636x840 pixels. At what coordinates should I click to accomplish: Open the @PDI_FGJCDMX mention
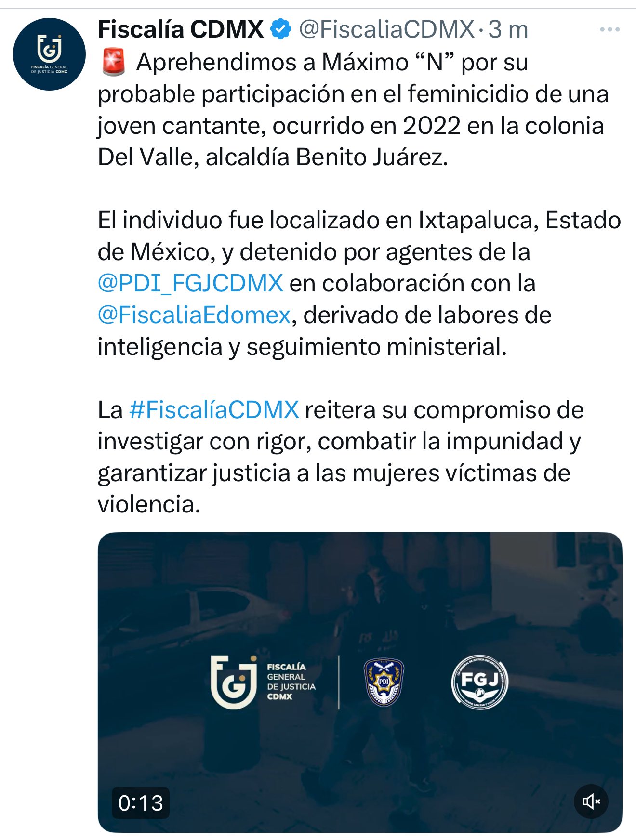point(190,283)
